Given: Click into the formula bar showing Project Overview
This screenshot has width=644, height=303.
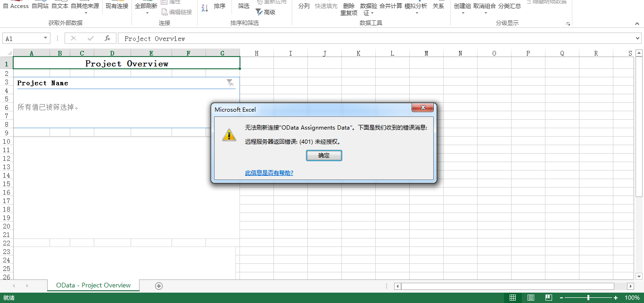Looking at the screenshot, I should tap(376, 39).
